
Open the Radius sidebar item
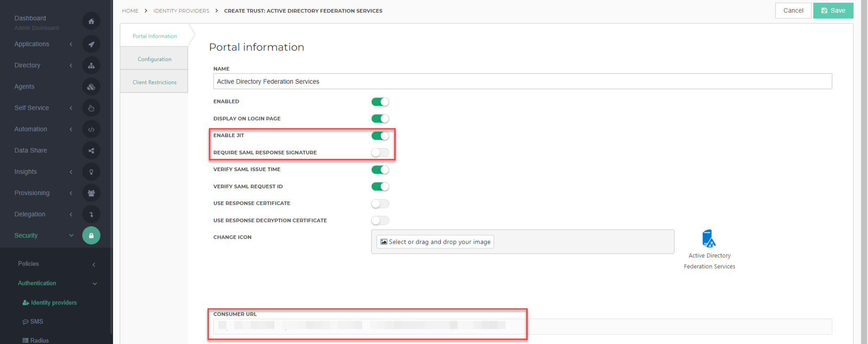tap(36, 340)
